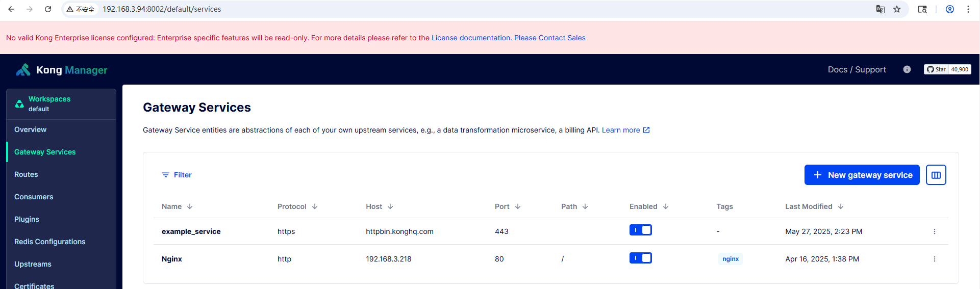Screen dimensions: 980x289
Task: Open the actions menu for Nginx row
Action: 935,259
